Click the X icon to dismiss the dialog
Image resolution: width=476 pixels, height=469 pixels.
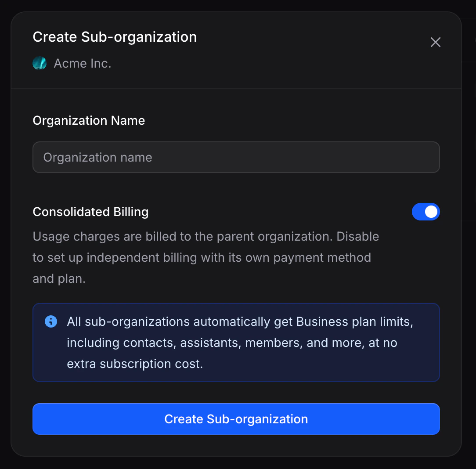435,42
